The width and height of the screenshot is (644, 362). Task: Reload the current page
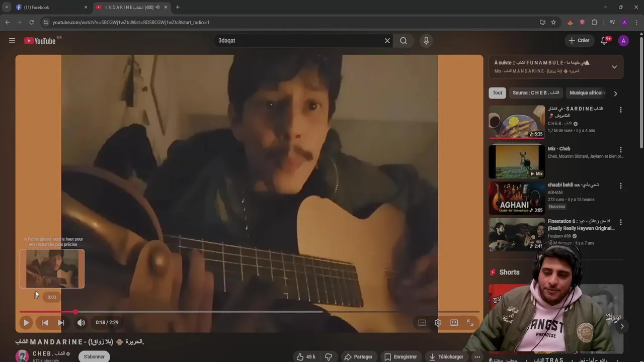31,22
